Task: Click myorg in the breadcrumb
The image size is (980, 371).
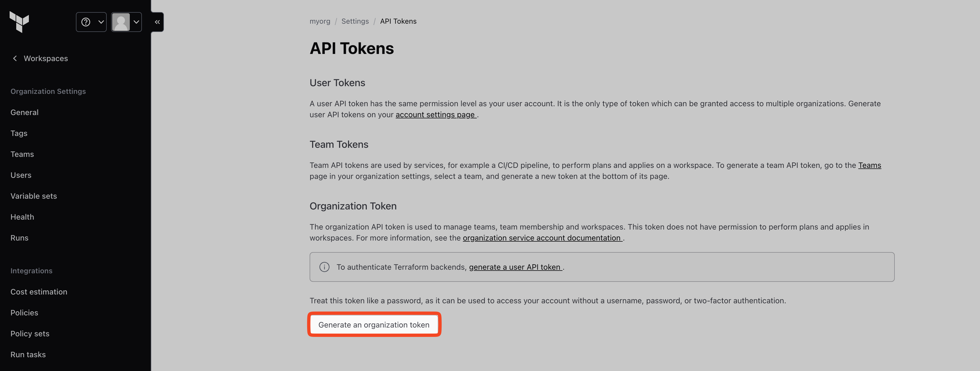Action: tap(320, 21)
